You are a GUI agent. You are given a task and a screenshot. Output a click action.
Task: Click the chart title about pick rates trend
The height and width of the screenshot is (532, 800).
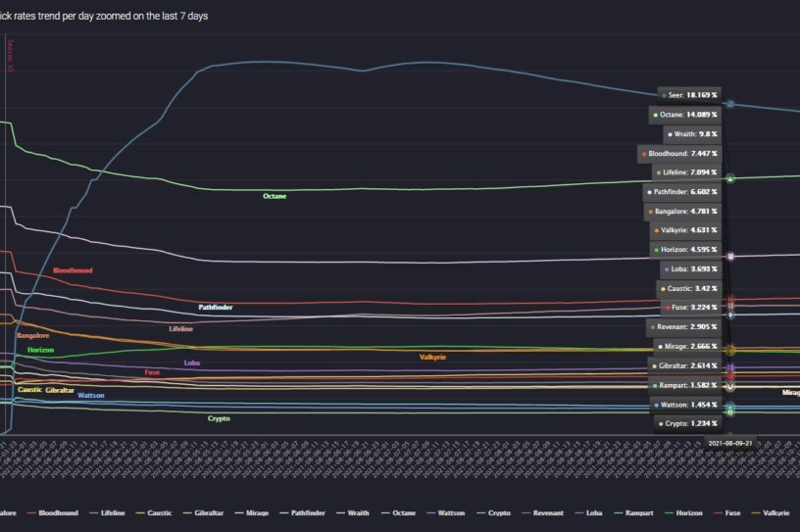[104, 16]
